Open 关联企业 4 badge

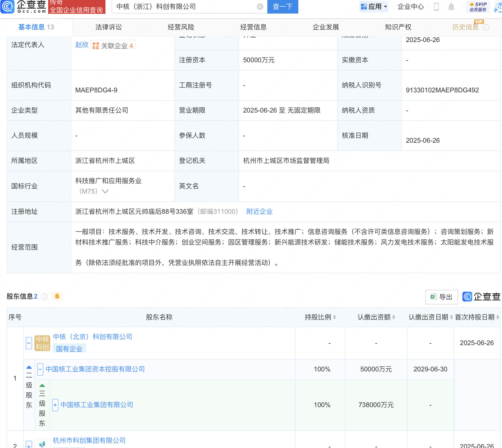point(113,46)
